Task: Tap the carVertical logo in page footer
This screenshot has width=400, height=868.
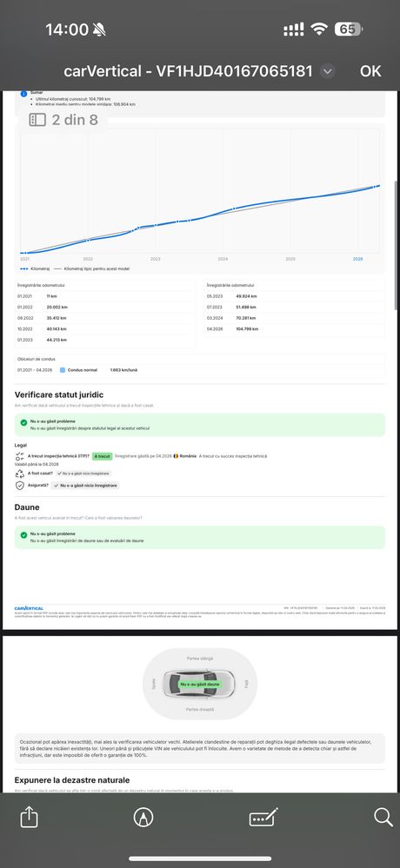Action: 29,608
